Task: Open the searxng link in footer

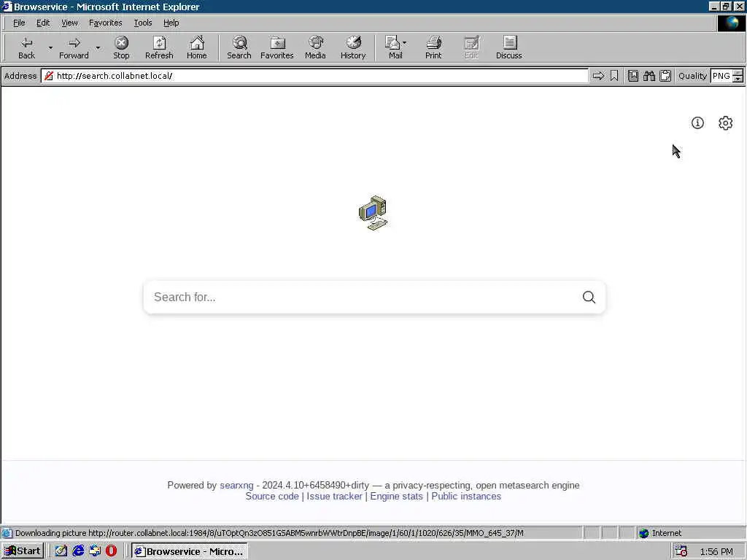Action: point(236,485)
